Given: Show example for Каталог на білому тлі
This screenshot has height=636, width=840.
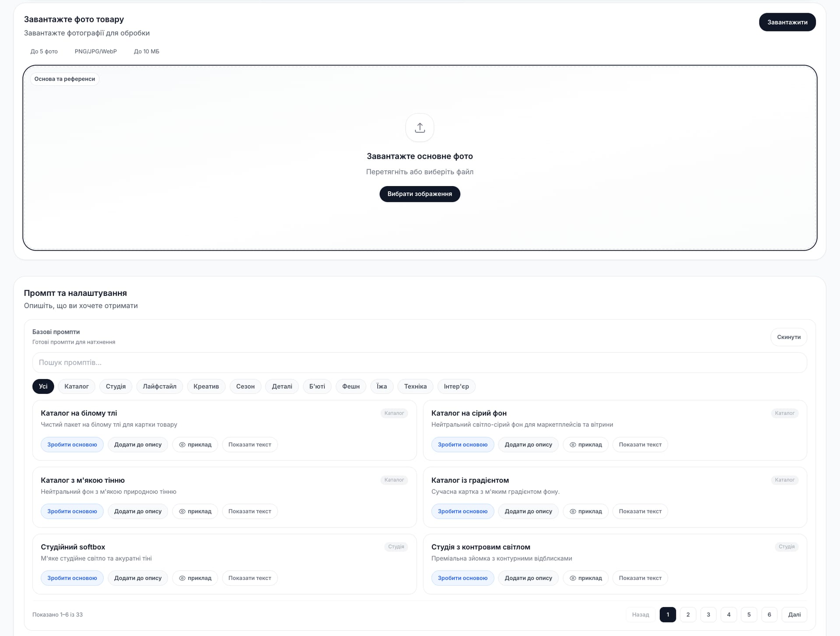Looking at the screenshot, I should pos(195,444).
